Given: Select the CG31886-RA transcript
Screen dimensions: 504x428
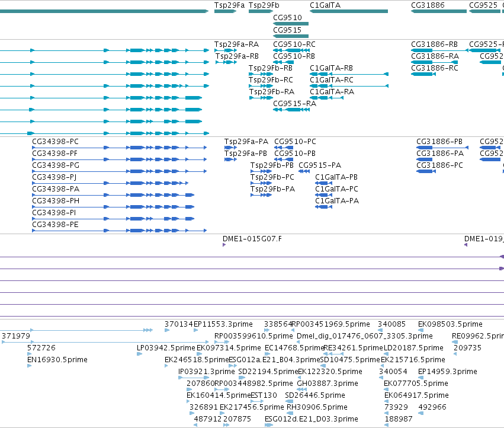Looking at the screenshot, I should click(x=434, y=62).
